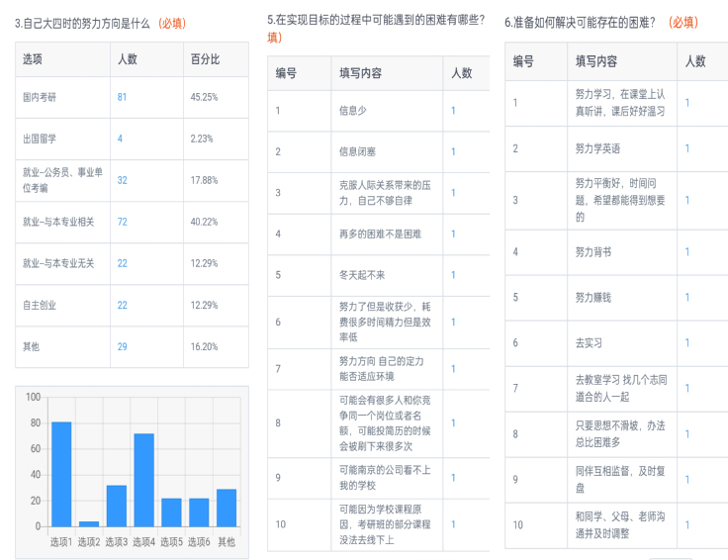Click the count link beside 信息闭塞
This screenshot has height=560, width=728.
click(x=454, y=151)
